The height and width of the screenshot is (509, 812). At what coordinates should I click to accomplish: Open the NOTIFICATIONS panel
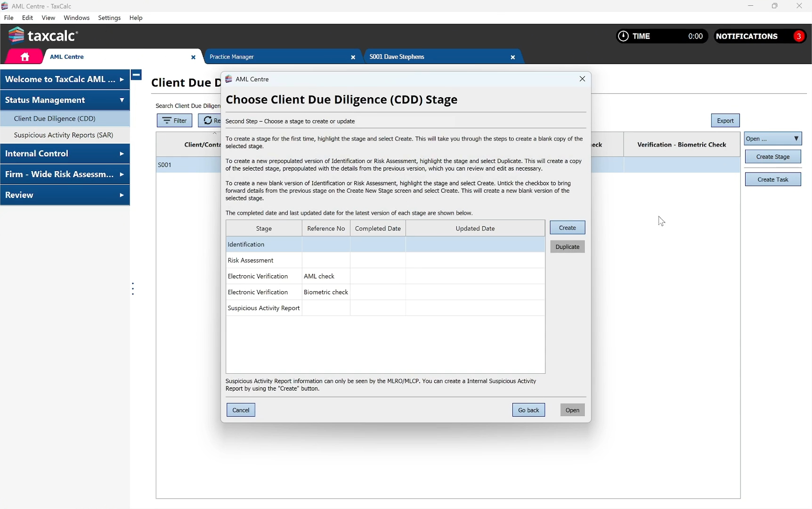pyautogui.click(x=760, y=36)
